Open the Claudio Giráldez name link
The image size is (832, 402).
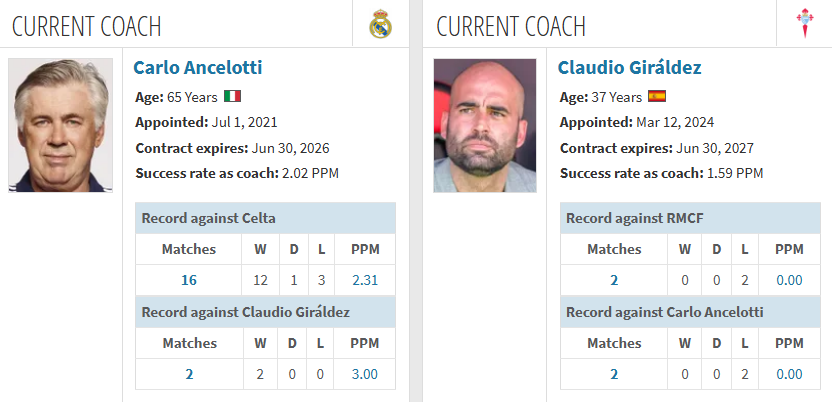coord(629,68)
